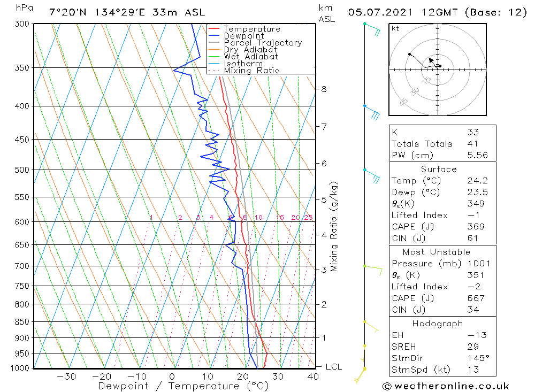
Task: Click the wind barb at 400 hPa
Action: coord(372,112)
